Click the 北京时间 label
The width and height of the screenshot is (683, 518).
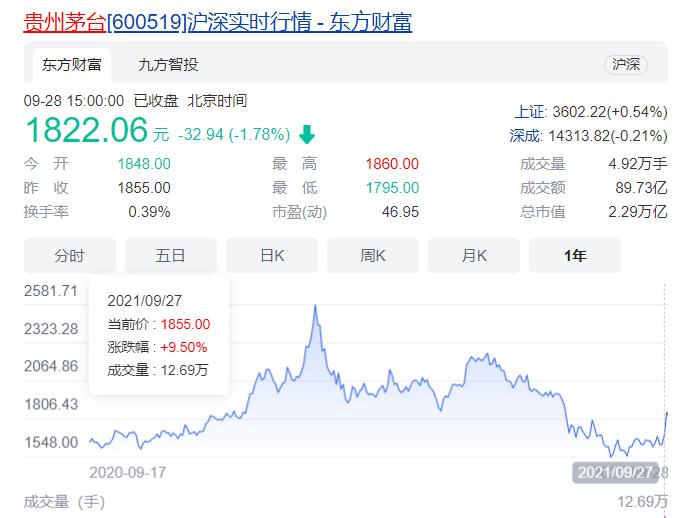[x=217, y=101]
